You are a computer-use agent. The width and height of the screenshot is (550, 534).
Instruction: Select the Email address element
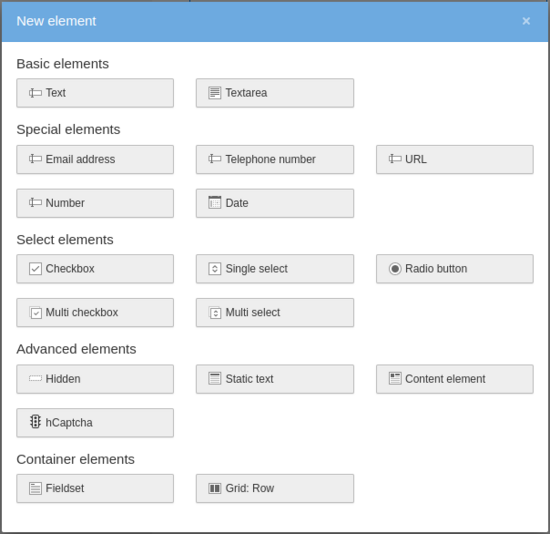(95, 159)
